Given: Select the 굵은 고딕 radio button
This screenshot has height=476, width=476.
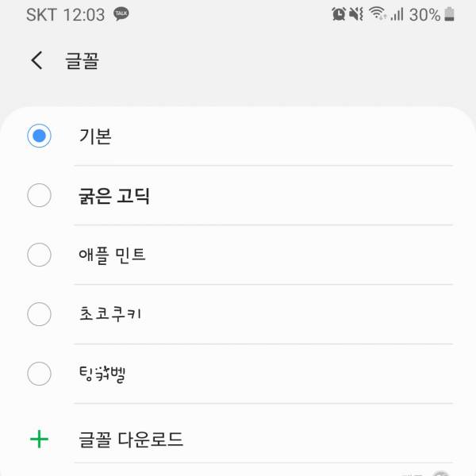Looking at the screenshot, I should click(39, 195).
